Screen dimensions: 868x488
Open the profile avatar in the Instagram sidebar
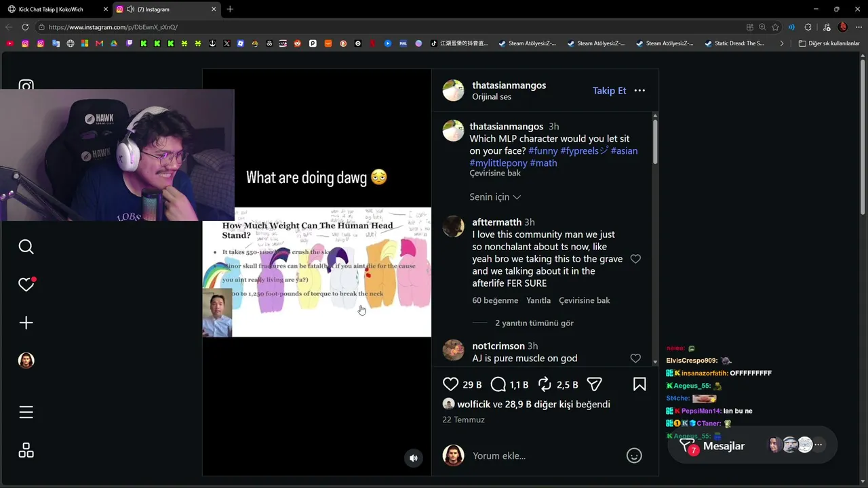[26, 361]
